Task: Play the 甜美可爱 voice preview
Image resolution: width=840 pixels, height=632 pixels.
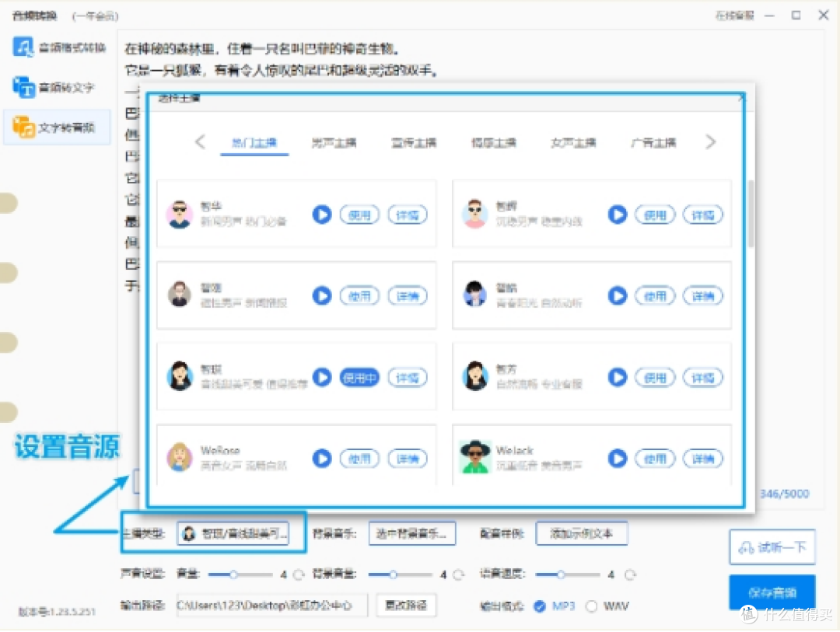Action: [x=321, y=377]
